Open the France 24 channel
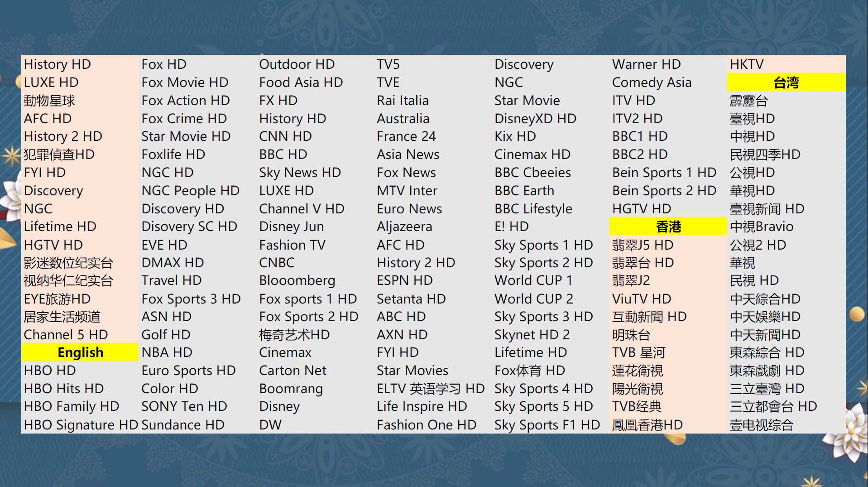Image resolution: width=868 pixels, height=487 pixels. coord(406,136)
